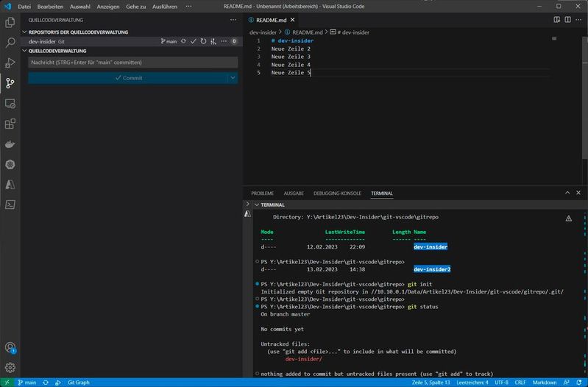Open Source Control panel more actions menu

pyautogui.click(x=233, y=20)
